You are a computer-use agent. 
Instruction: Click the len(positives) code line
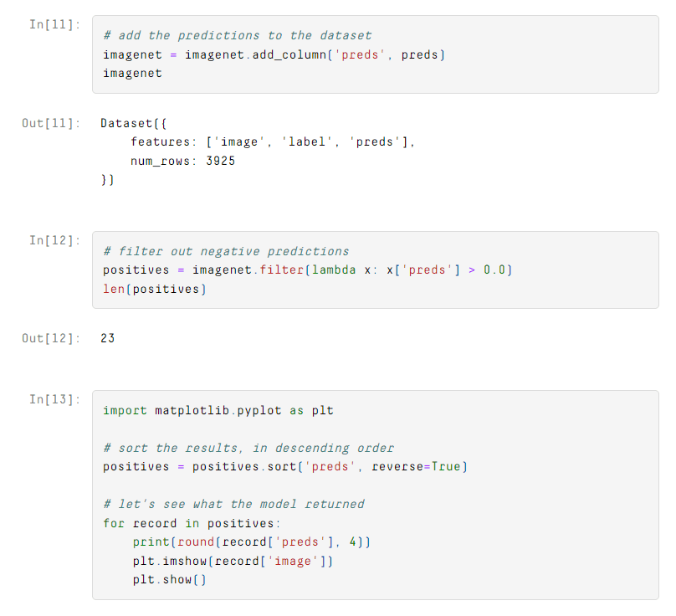tap(154, 289)
